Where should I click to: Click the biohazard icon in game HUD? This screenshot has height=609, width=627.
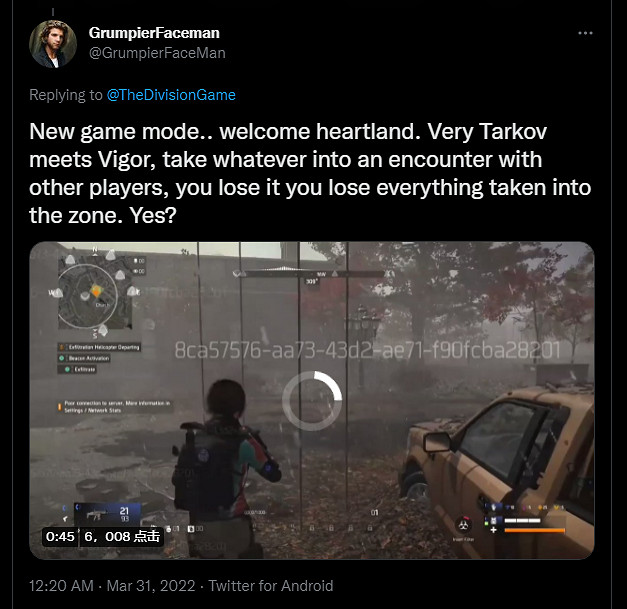(x=463, y=524)
